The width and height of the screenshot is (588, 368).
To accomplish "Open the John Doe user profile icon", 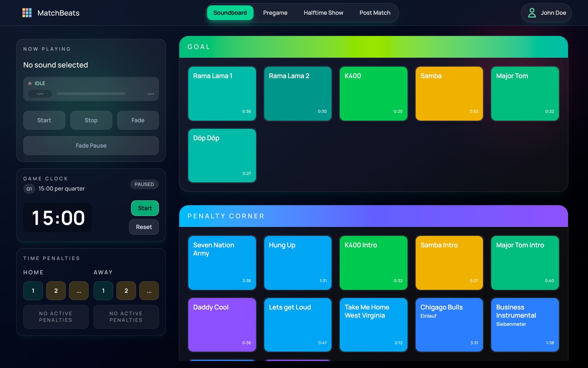I will 532,13.
